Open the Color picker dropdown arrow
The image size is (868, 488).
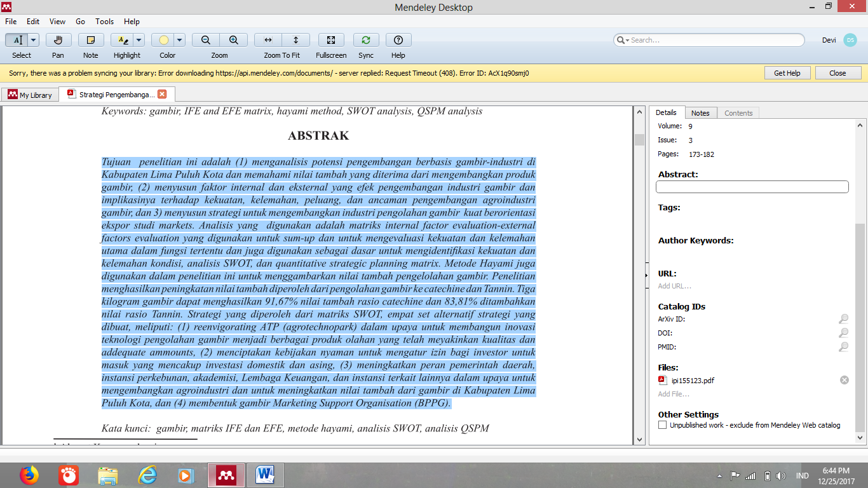point(180,40)
